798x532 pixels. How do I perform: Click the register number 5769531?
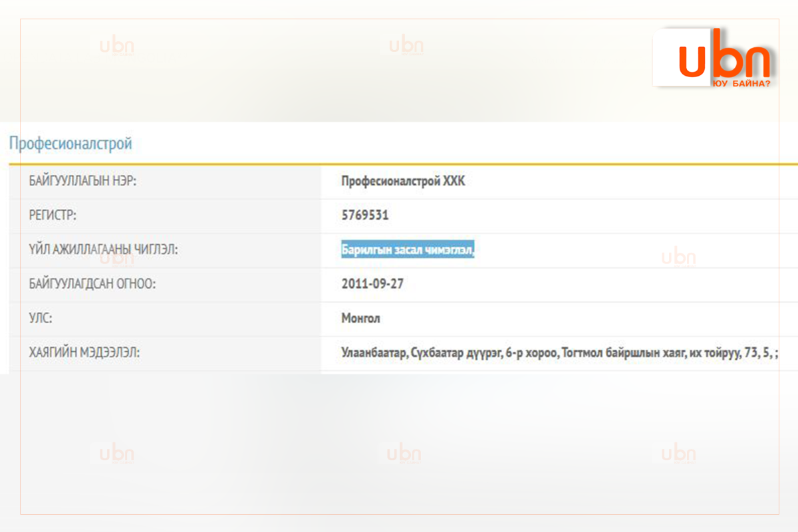click(365, 215)
